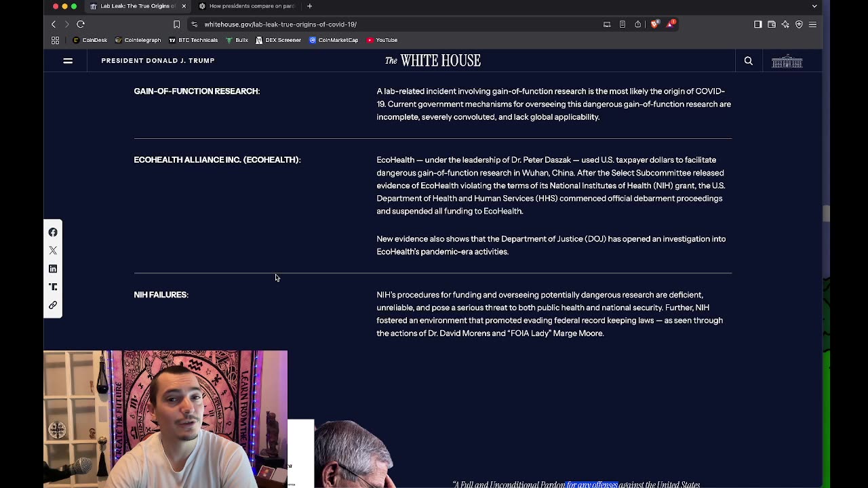Share the page on LinkedIn

coord(53,269)
